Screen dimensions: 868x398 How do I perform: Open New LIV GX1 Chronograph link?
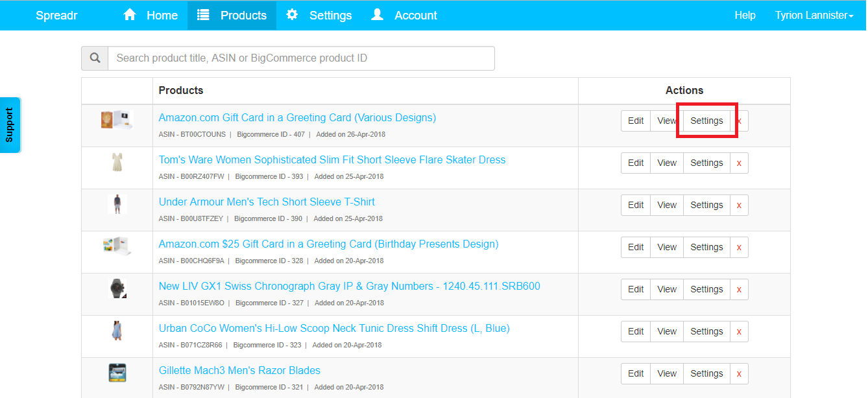point(350,286)
